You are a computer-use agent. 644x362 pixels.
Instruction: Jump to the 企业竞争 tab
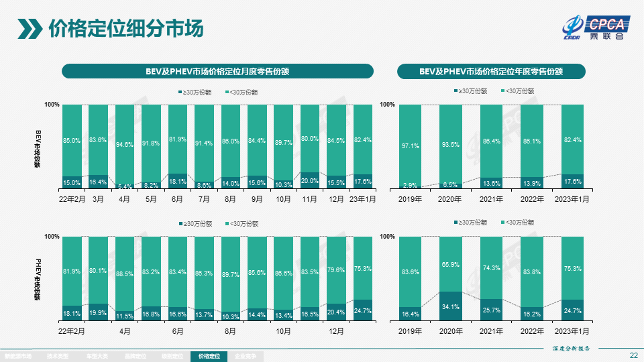coord(246,357)
